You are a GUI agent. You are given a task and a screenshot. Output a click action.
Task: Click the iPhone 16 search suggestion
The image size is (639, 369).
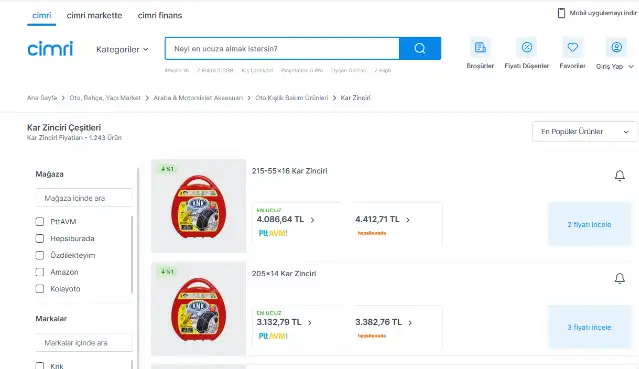[x=177, y=71]
